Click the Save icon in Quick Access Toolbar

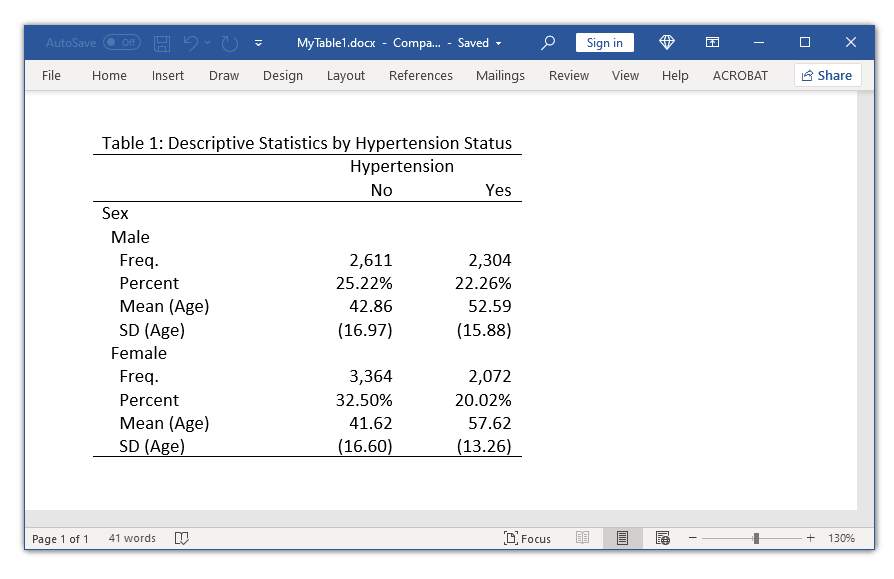[x=161, y=42]
